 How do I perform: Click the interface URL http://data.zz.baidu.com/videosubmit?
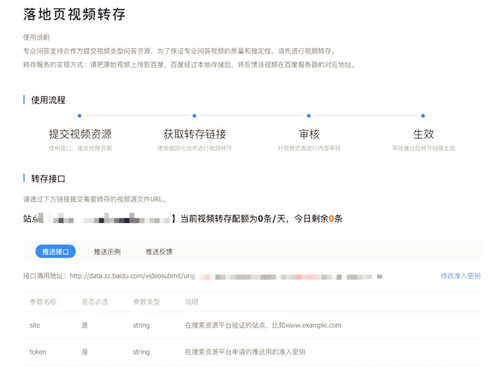pyautogui.click(x=132, y=276)
